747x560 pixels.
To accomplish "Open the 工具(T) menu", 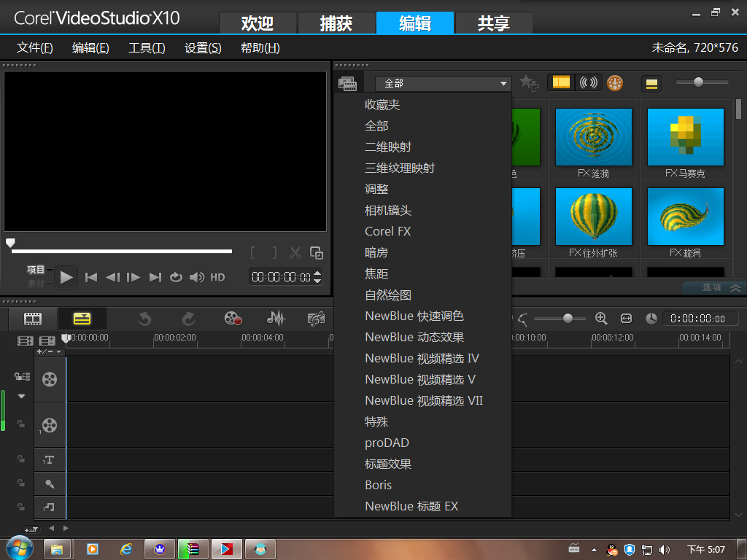I will [147, 47].
